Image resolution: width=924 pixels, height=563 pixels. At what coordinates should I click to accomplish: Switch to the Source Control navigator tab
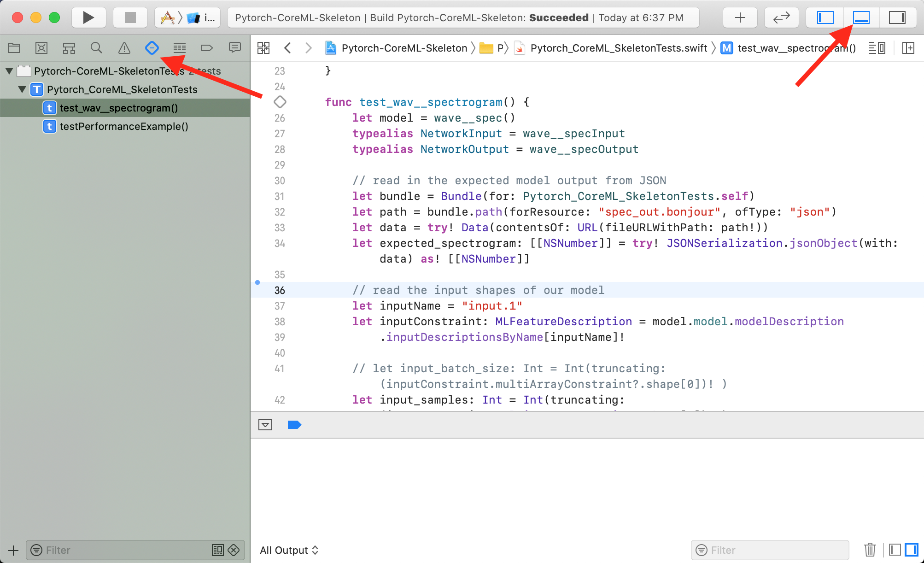(x=41, y=48)
